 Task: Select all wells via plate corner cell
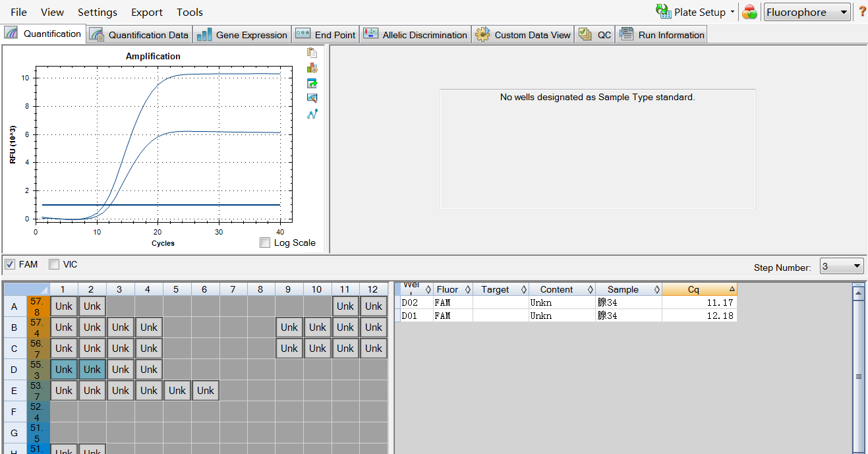[26, 289]
